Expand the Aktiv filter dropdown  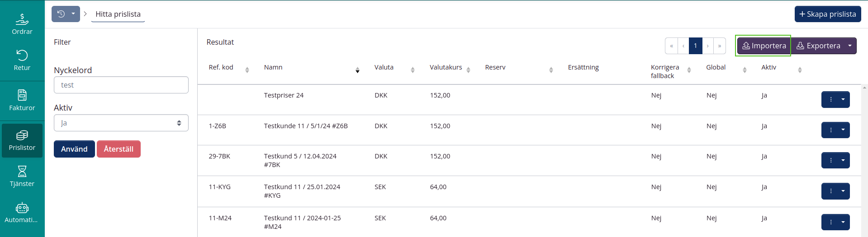point(121,123)
